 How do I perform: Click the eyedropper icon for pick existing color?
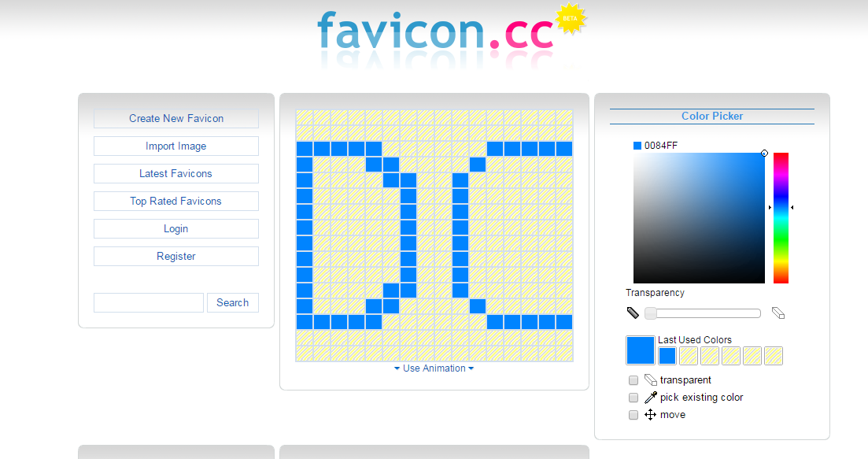pos(651,397)
